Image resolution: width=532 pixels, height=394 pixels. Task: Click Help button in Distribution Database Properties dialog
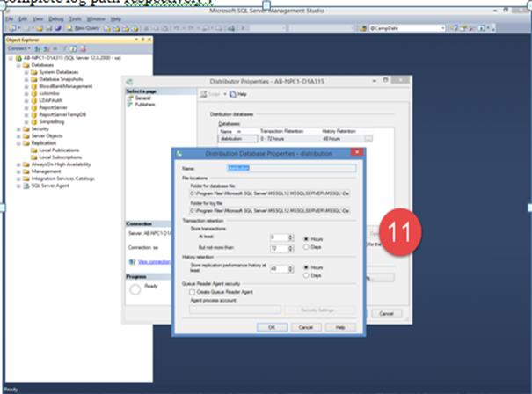[x=340, y=327]
